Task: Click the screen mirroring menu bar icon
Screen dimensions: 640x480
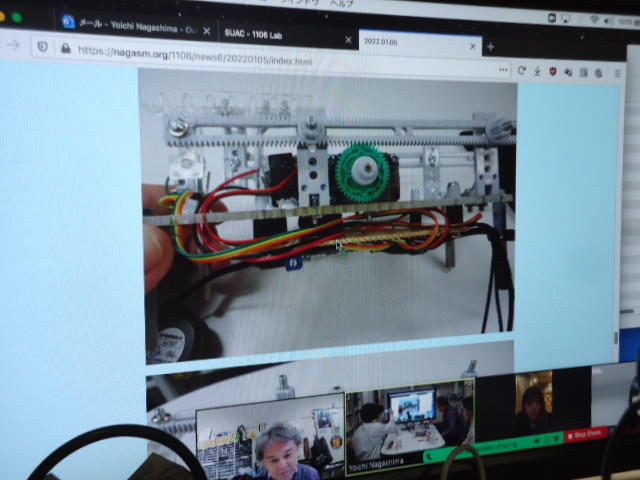Action: (566, 18)
